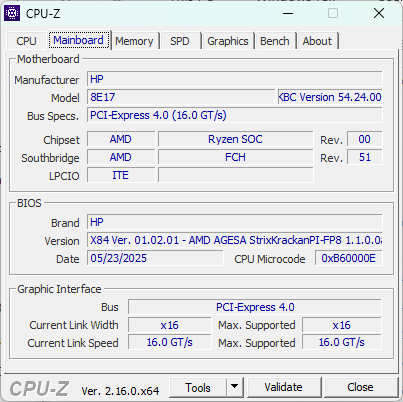Click the KBC Version field

click(330, 97)
